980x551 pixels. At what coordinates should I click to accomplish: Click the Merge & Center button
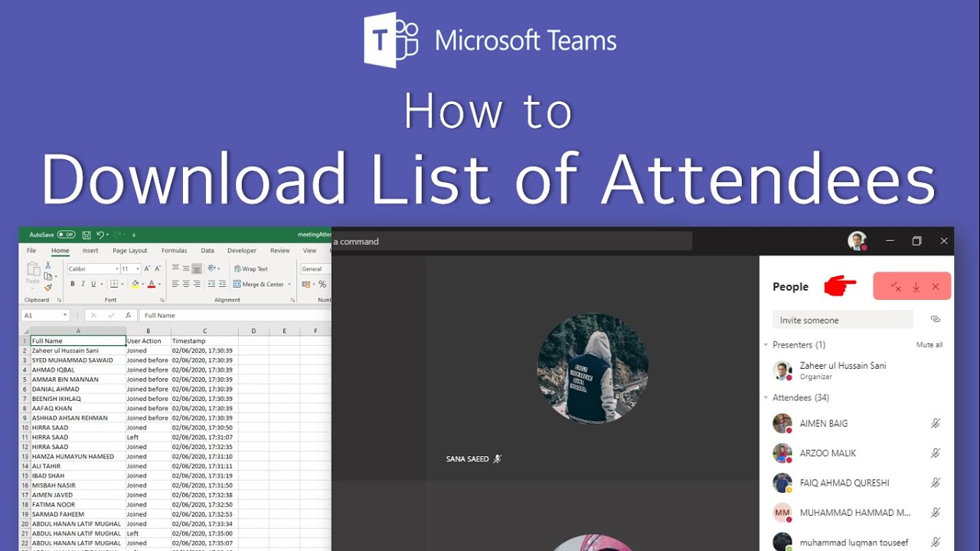(x=259, y=284)
